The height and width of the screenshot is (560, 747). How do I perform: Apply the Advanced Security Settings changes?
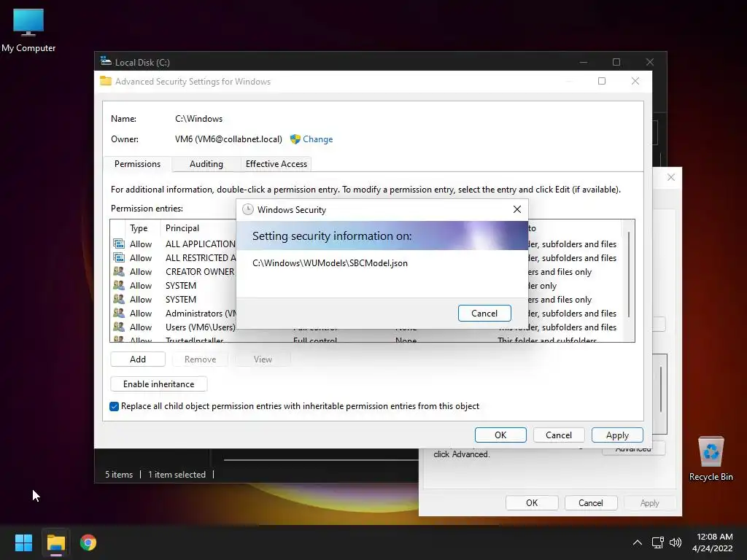[617, 435]
